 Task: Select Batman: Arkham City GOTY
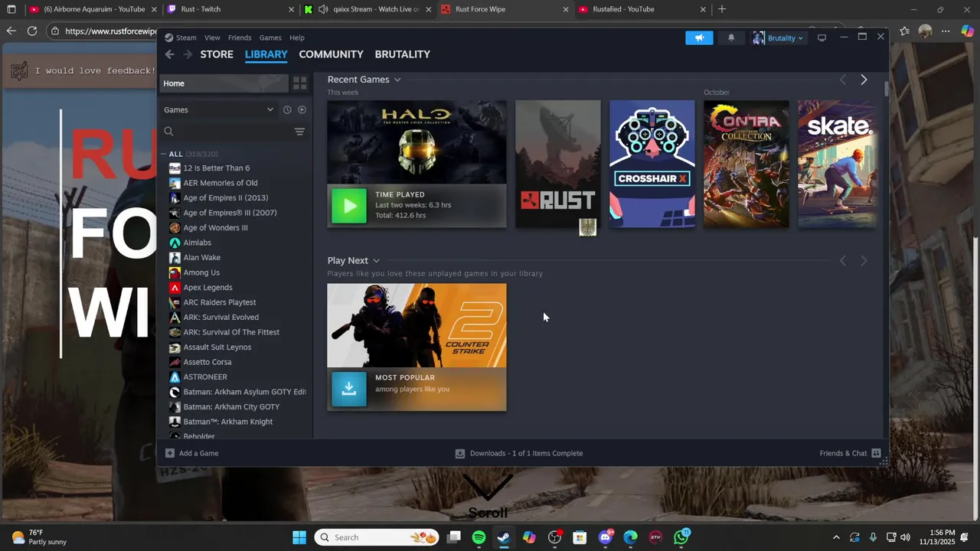pos(231,406)
